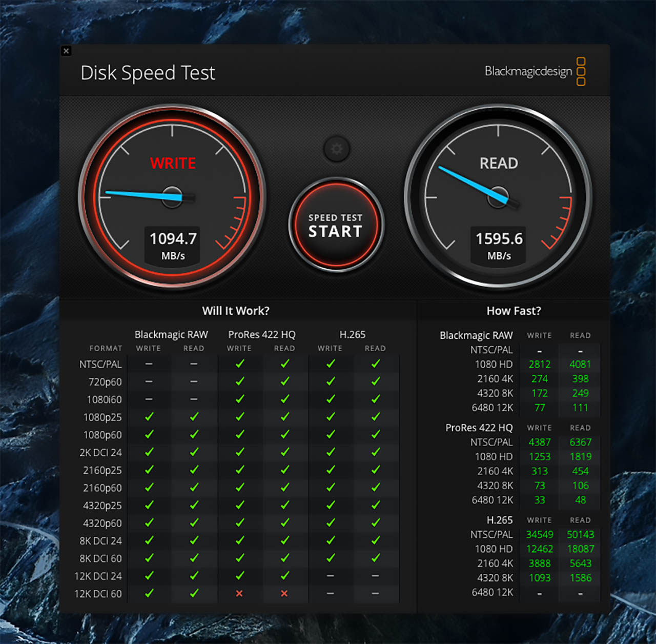Click ProRes 422 HQ read checkmark for 1080i60
Viewport: 656px width, 644px height.
point(285,399)
